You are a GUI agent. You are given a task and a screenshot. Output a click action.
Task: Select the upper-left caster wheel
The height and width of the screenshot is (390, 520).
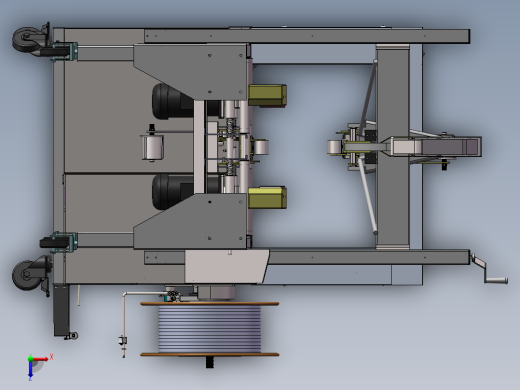[28, 40]
